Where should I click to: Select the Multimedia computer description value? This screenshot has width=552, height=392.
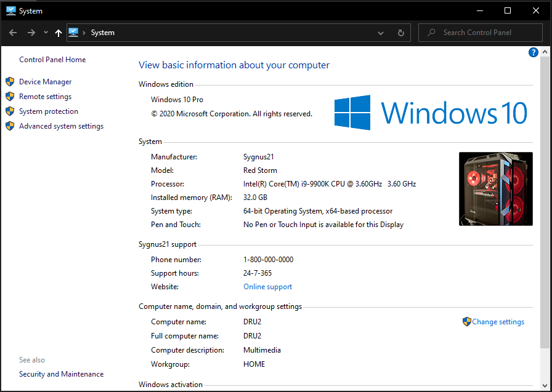262,350
